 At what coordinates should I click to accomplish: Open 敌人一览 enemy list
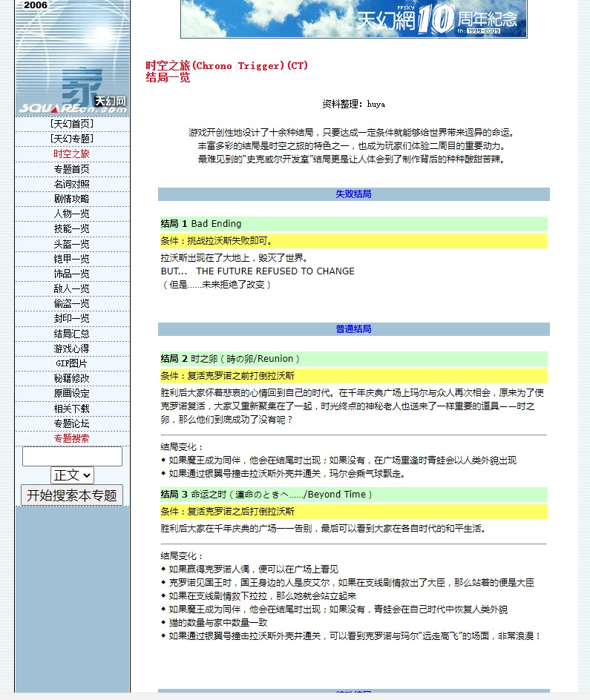coord(72,288)
